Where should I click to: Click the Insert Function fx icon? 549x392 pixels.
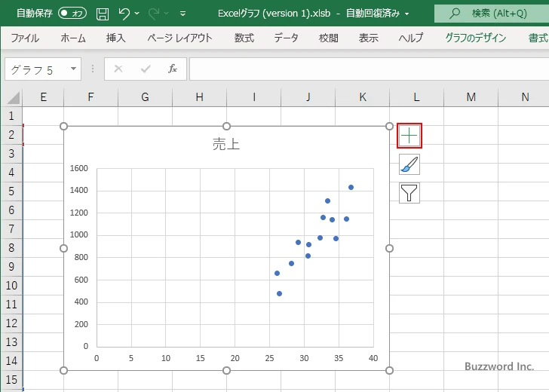[173, 69]
